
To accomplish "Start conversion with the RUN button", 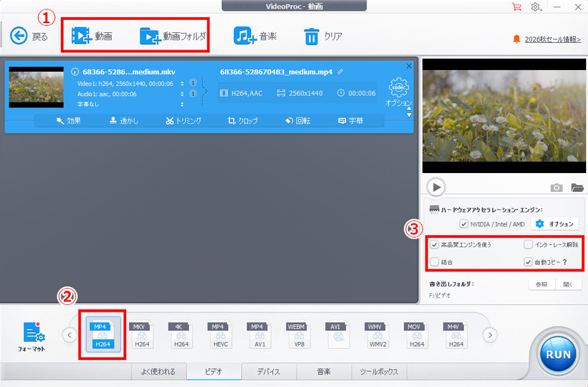I will 558,354.
